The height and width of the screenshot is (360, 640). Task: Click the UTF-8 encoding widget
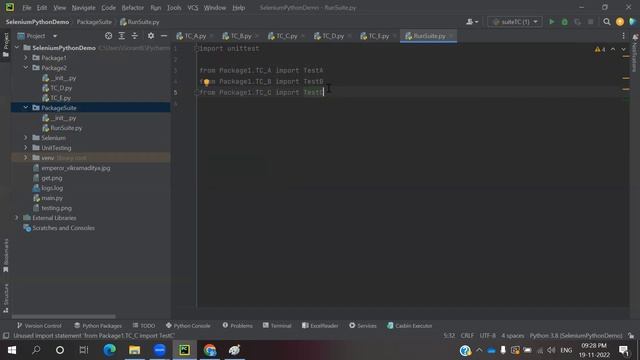[487, 336]
